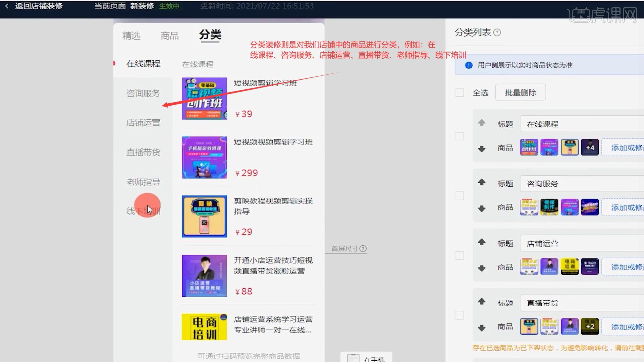Image resolution: width=644 pixels, height=362 pixels.
Task: Click help icon beside 分类列表 heading
Action: pos(497,33)
